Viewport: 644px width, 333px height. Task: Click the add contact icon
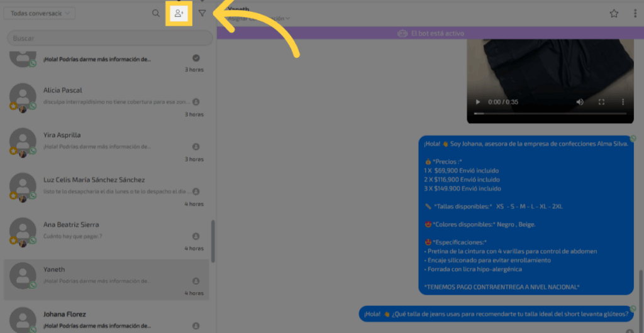click(x=179, y=13)
